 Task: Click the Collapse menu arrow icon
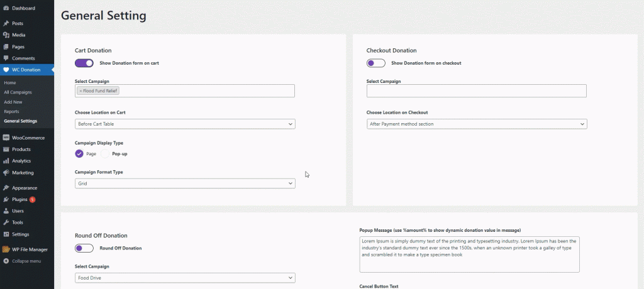pos(6,261)
